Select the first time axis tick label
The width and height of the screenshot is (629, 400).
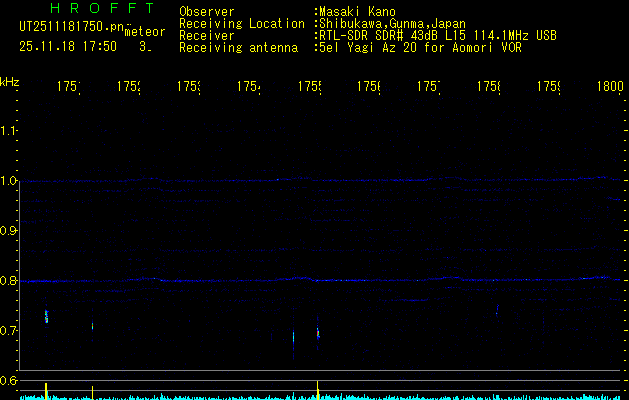click(x=68, y=88)
